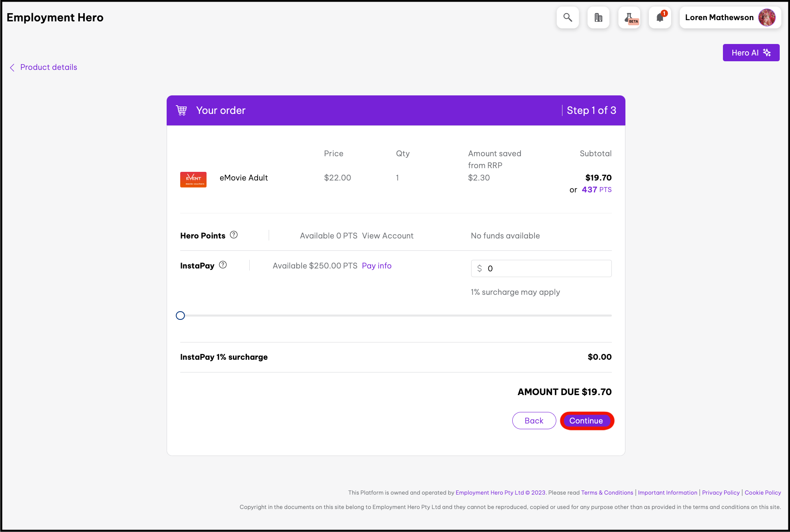This screenshot has width=790, height=532.
Task: Open the notifications bell icon
Action: click(x=660, y=18)
